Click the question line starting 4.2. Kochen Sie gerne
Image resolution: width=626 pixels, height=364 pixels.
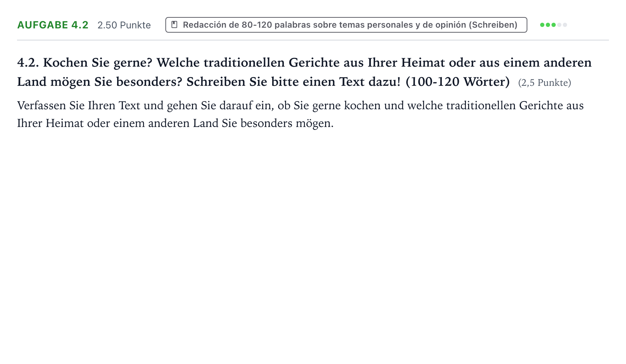[x=304, y=63]
